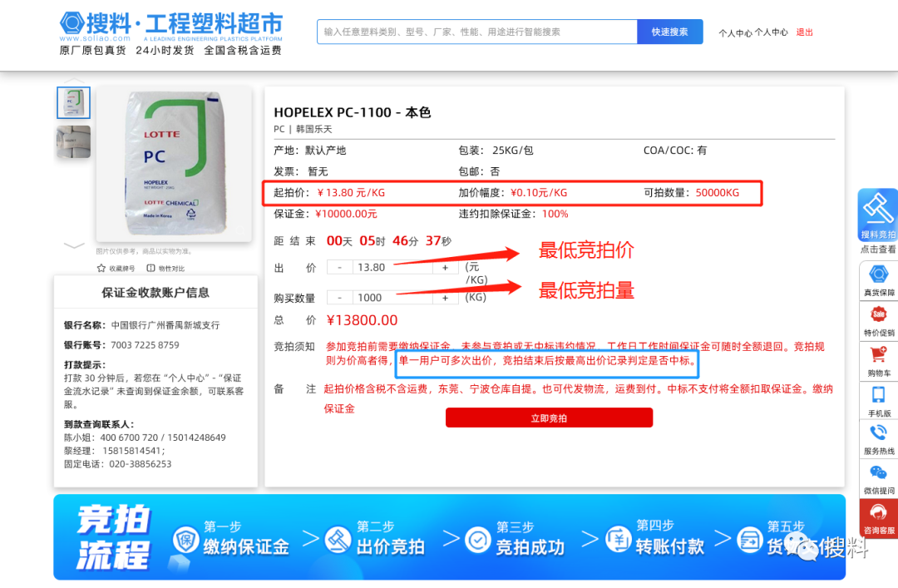Click the 手机版 mobile version icon
This screenshot has width=898, height=588.
[x=878, y=395]
